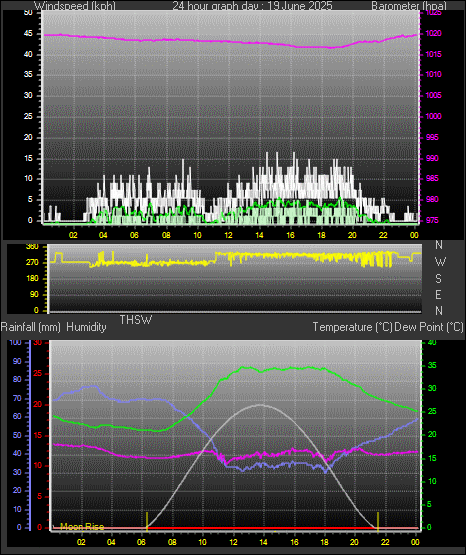This screenshot has width=466, height=555.
Task: Click the Humidity label
Action: (86, 327)
